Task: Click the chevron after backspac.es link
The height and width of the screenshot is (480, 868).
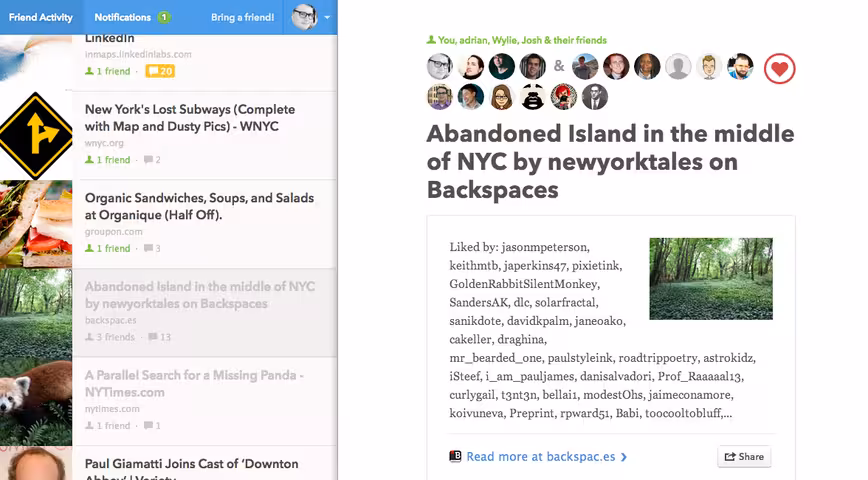Action: click(x=624, y=457)
